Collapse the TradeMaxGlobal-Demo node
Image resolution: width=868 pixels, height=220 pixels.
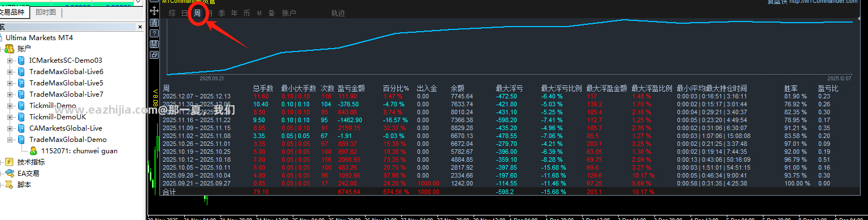[10, 139]
